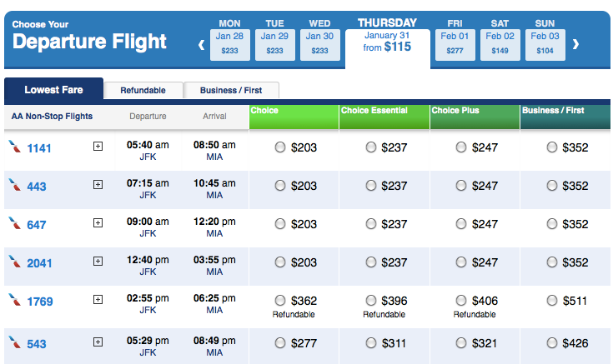The image size is (613, 364).
Task: Expand details for flight 1141
Action: pos(98,147)
